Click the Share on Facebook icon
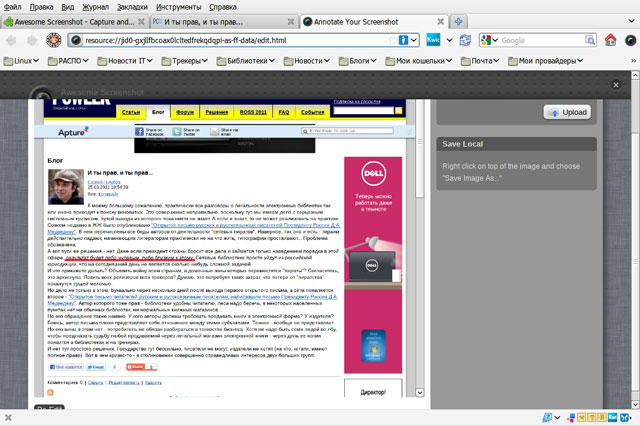The image size is (640, 426). [137, 132]
